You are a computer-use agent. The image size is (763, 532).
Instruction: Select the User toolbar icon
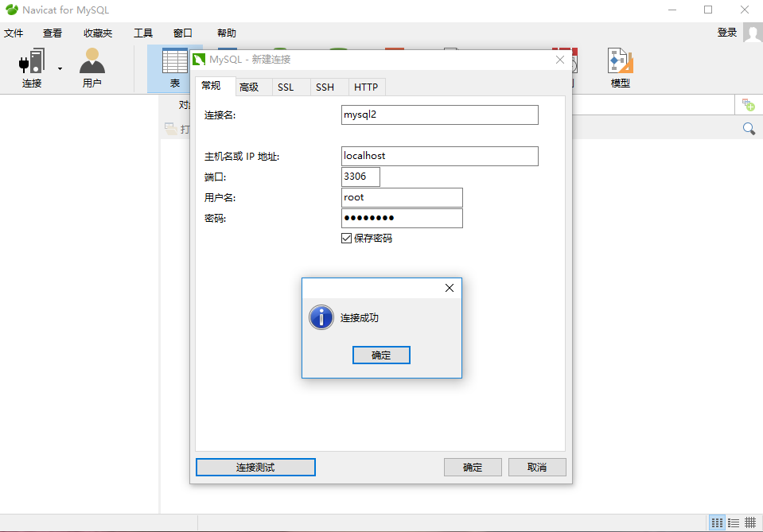coord(92,60)
